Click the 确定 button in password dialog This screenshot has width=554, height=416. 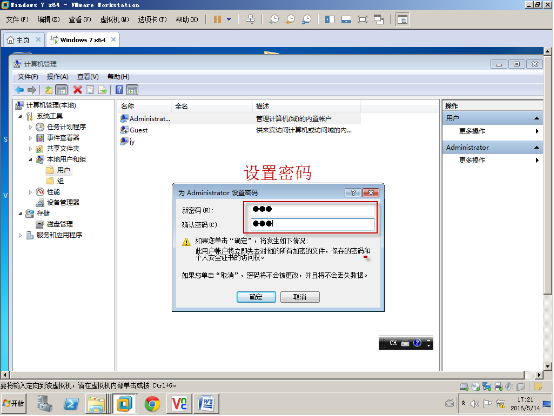tap(256, 297)
